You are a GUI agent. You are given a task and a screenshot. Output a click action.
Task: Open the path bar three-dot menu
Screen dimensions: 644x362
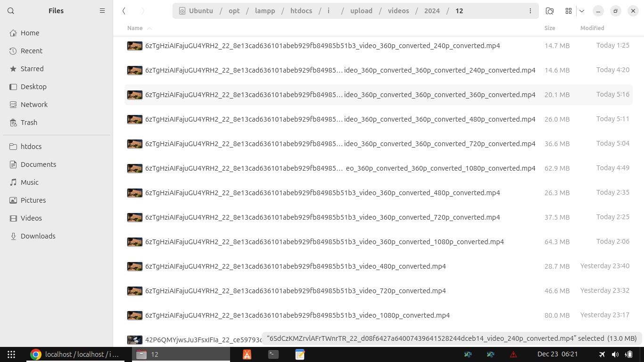[530, 11]
